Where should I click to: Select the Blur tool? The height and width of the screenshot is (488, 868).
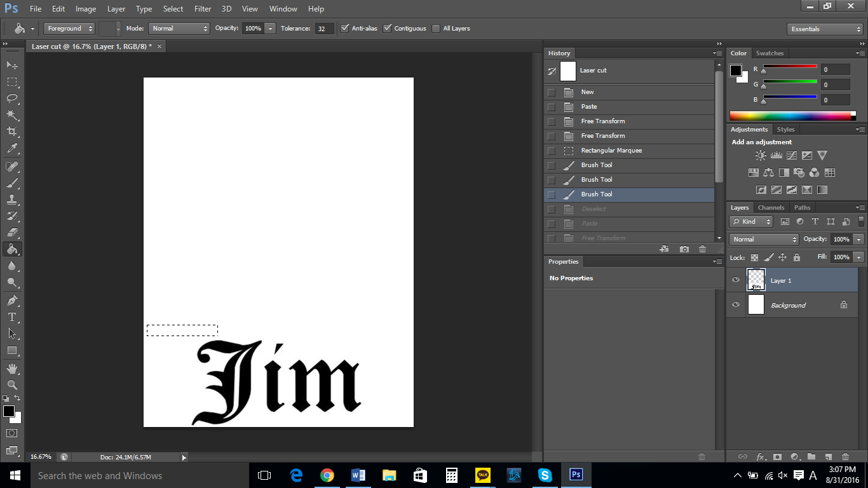(12, 266)
